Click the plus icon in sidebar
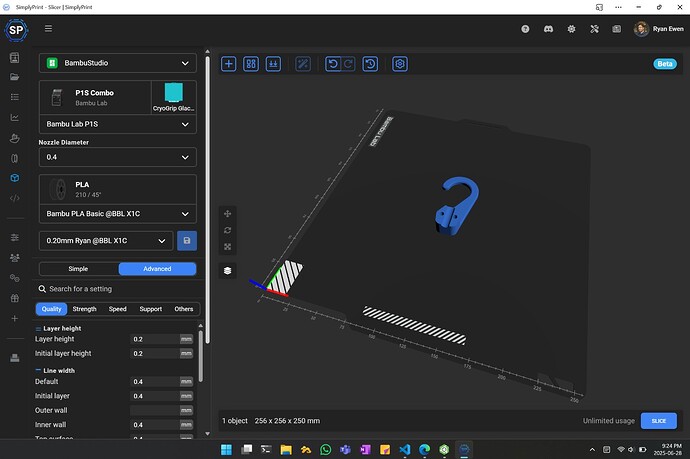The height and width of the screenshot is (459, 690). (15, 318)
